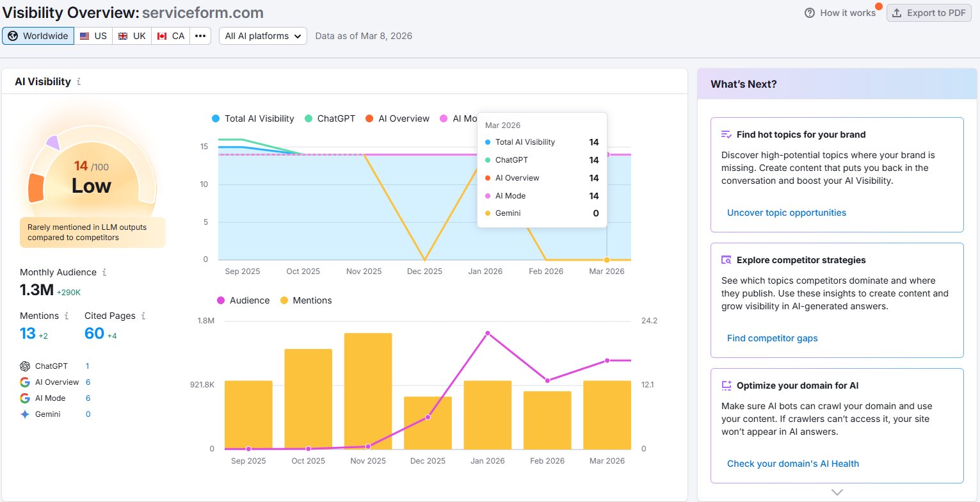Click the Jan 2026 audience line point
Viewport: 980px width, 502px height.
tap(488, 333)
